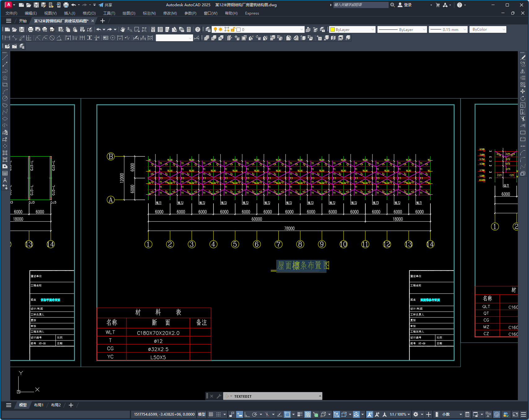Image resolution: width=529 pixels, height=420 pixels.
Task: Select the Mirror tool in modify toolbar
Action: [523, 71]
